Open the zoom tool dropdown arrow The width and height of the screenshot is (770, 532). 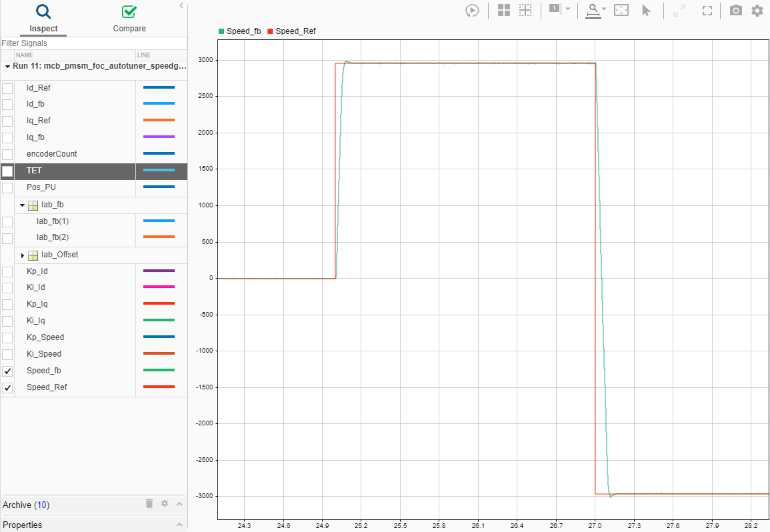coord(604,9)
